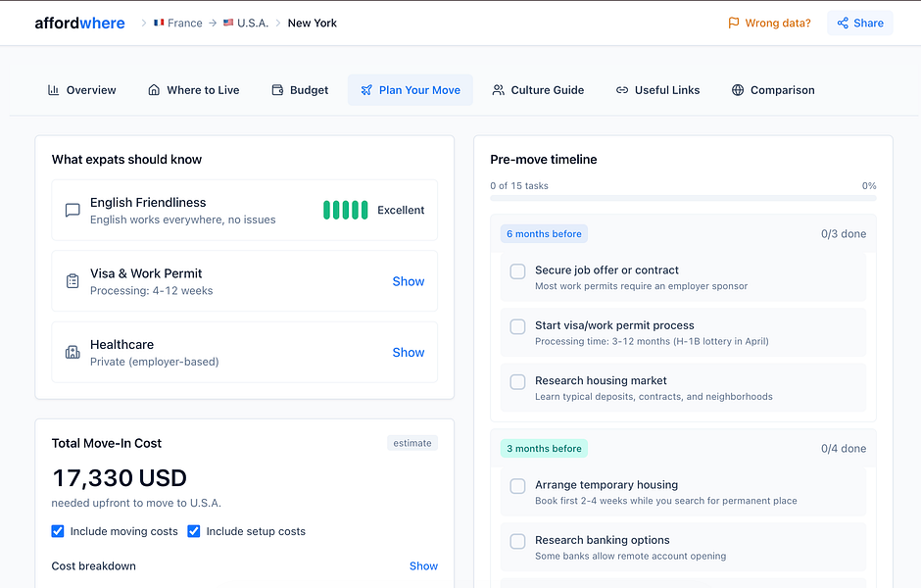Click the people icon for Culture Guide
Screen dimensions: 921x588
pyautogui.click(x=498, y=90)
